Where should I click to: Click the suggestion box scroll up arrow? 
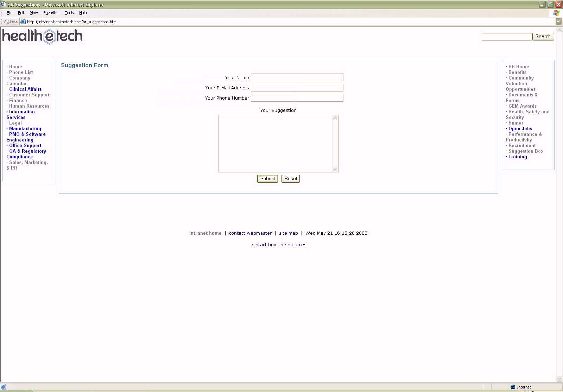[x=335, y=118]
